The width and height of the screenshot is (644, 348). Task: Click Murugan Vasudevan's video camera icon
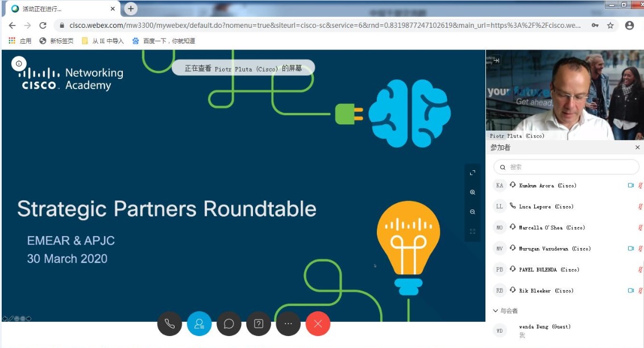(630, 248)
